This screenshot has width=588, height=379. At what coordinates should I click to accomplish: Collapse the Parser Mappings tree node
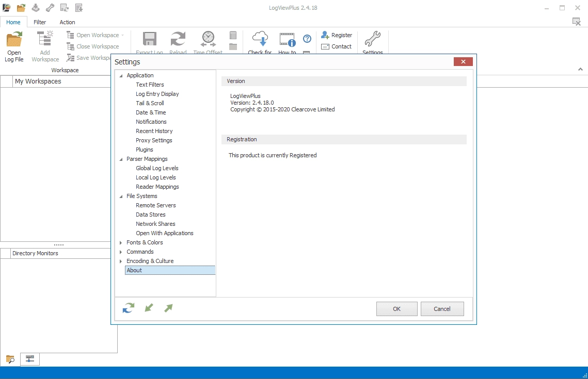point(121,159)
